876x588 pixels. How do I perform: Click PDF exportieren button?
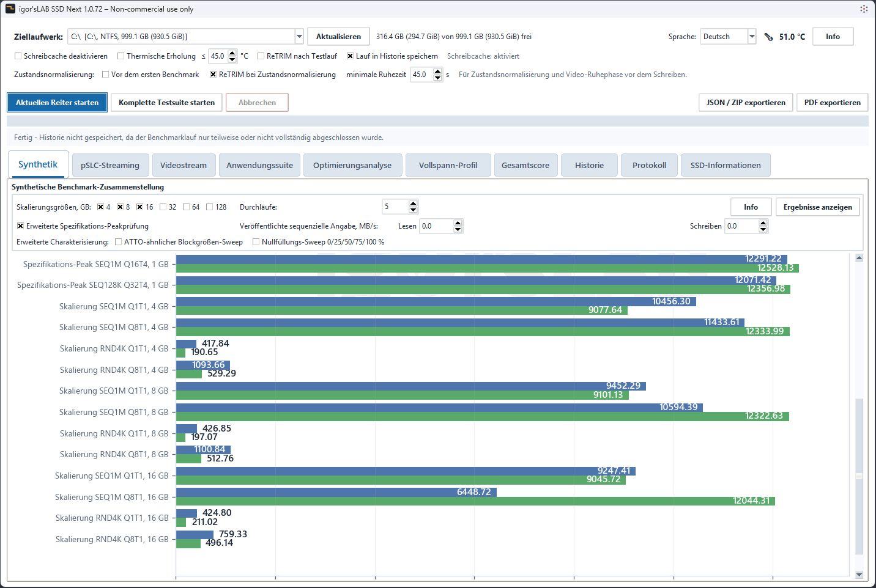coord(832,103)
